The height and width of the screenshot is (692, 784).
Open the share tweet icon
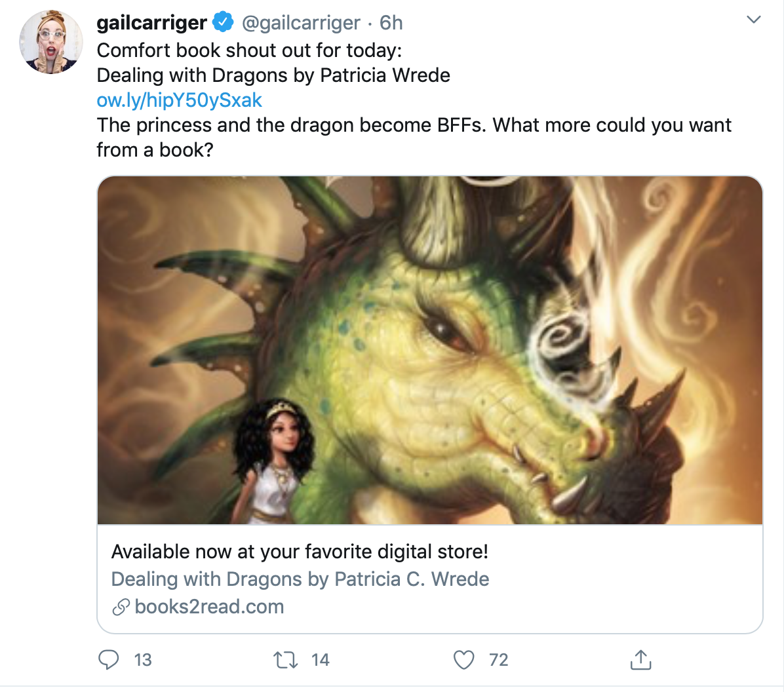[640, 659]
